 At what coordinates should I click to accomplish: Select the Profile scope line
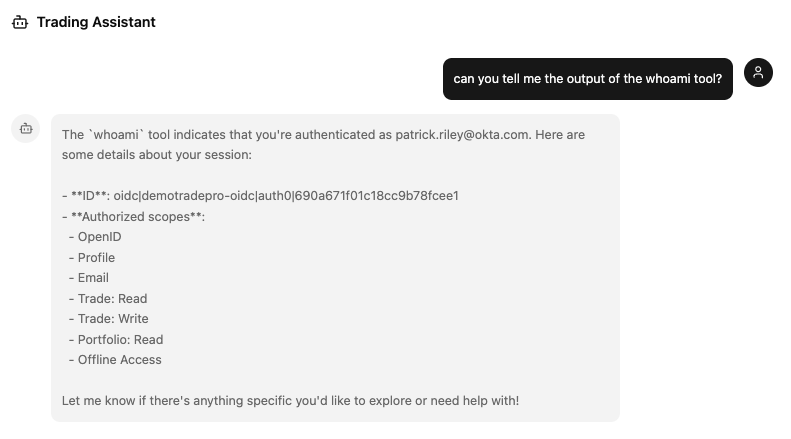pos(96,257)
